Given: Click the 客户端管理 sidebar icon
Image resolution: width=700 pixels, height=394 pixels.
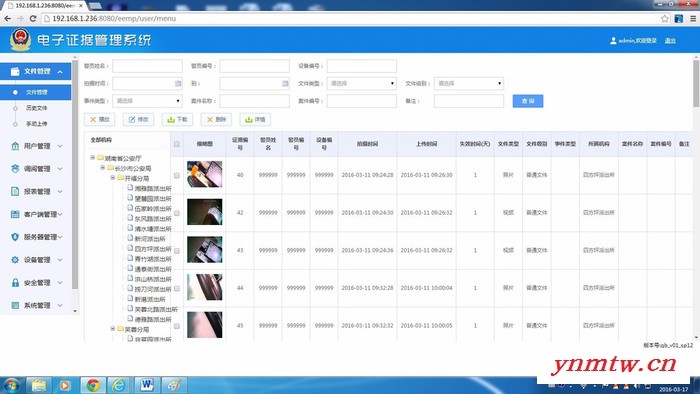Looking at the screenshot, I should tap(15, 214).
